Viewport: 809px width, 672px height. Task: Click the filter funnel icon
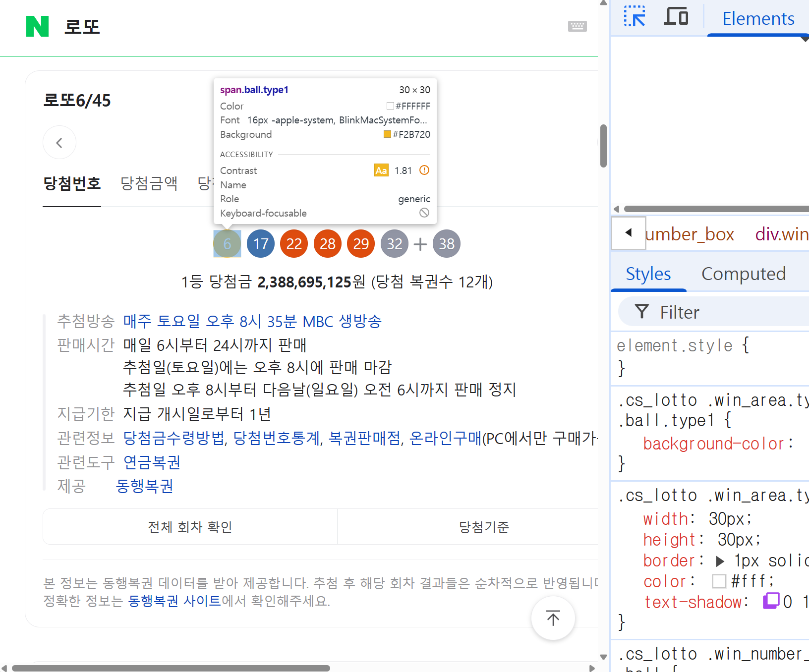click(641, 312)
